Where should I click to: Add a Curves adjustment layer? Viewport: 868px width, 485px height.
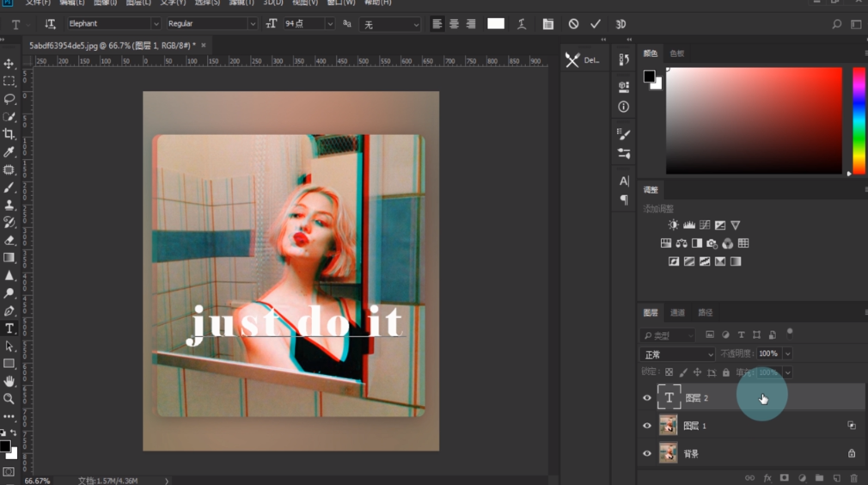pyautogui.click(x=704, y=224)
